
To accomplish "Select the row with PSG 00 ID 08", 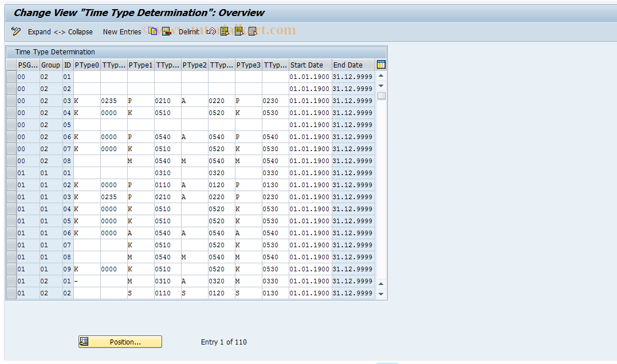I will pyautogui.click(x=11, y=161).
